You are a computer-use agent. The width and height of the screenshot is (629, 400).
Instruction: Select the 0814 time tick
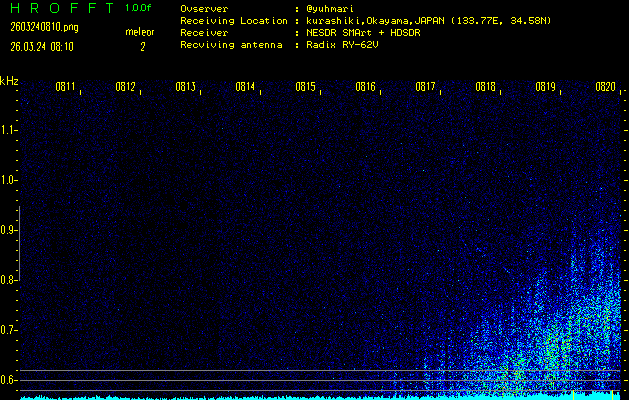(246, 87)
